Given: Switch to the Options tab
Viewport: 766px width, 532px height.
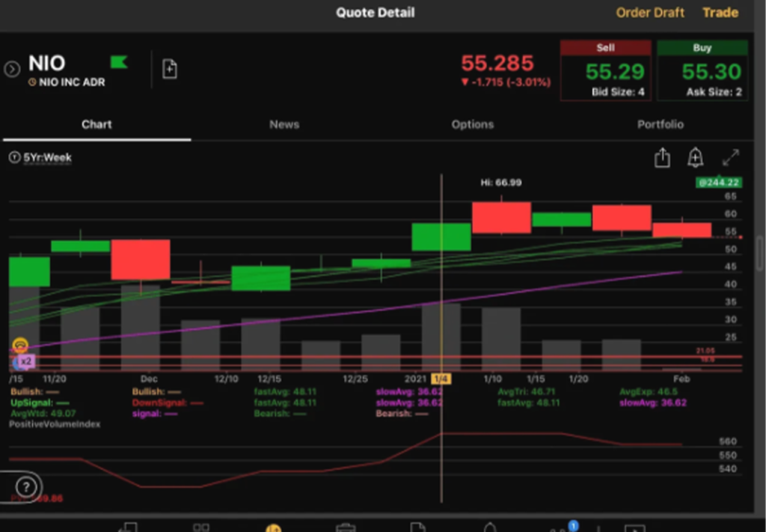Looking at the screenshot, I should [473, 124].
